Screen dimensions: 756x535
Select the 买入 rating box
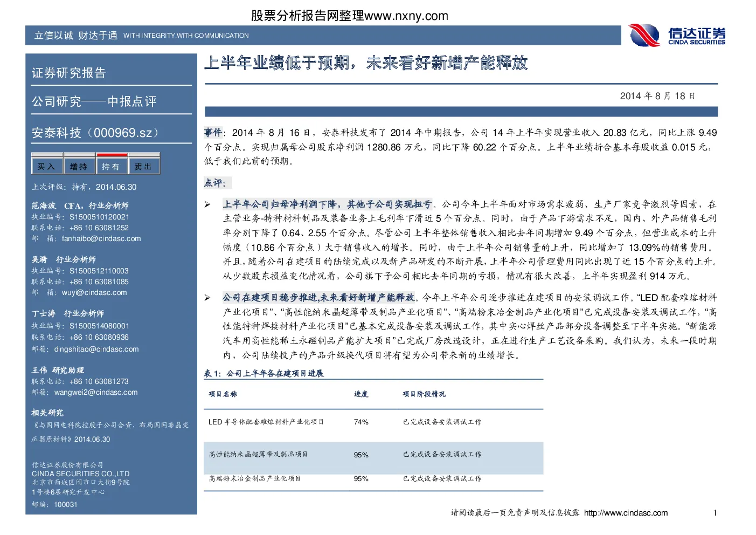[x=47, y=165]
